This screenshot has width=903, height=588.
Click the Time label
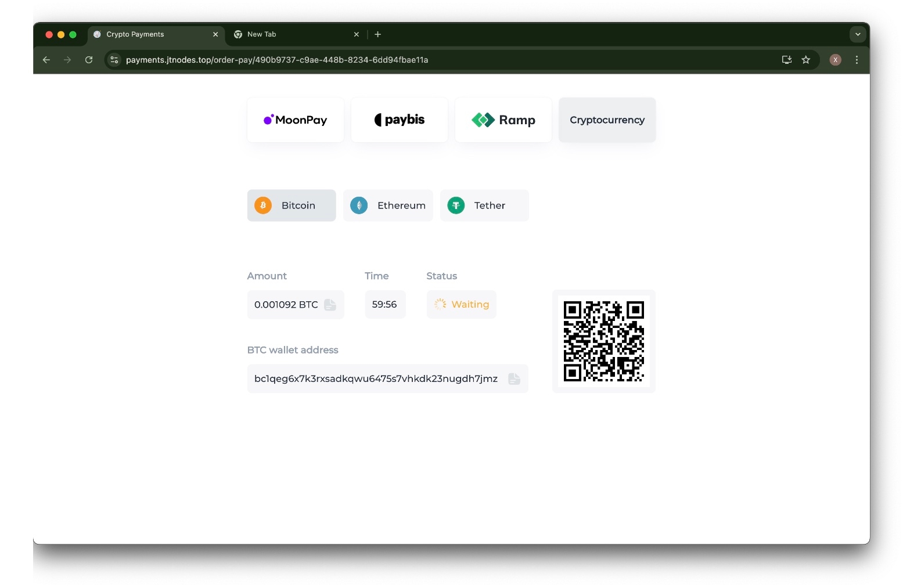pos(377,276)
